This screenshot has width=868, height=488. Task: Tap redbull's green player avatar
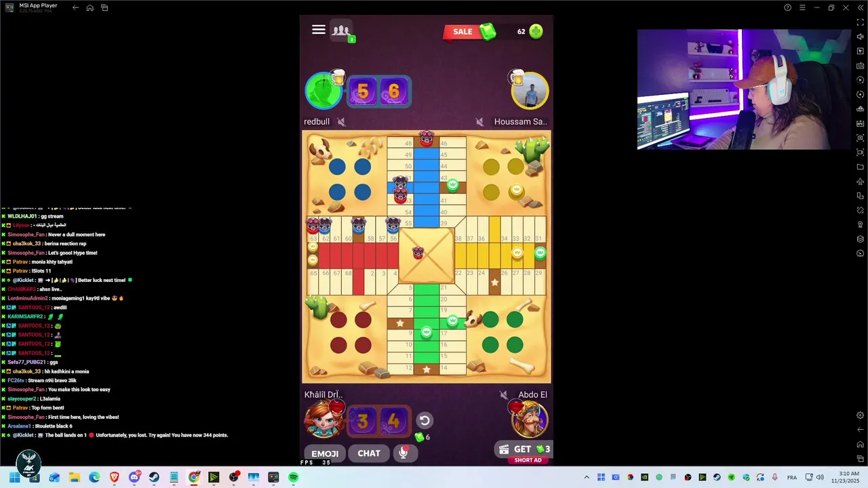click(323, 91)
